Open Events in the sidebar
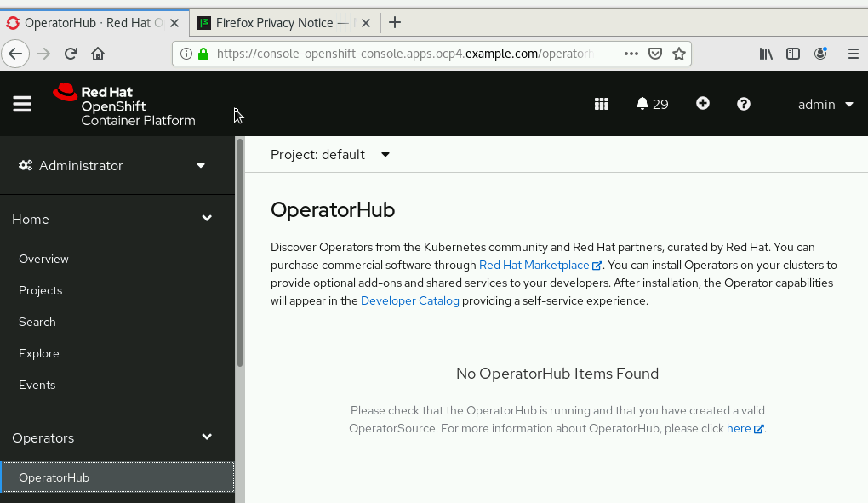Screen dimensions: 868x503 (37, 385)
